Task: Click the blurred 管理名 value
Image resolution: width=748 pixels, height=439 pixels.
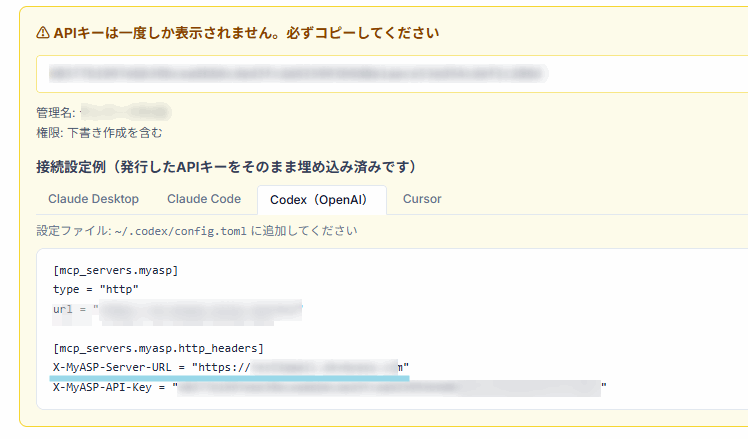Action: point(126,113)
